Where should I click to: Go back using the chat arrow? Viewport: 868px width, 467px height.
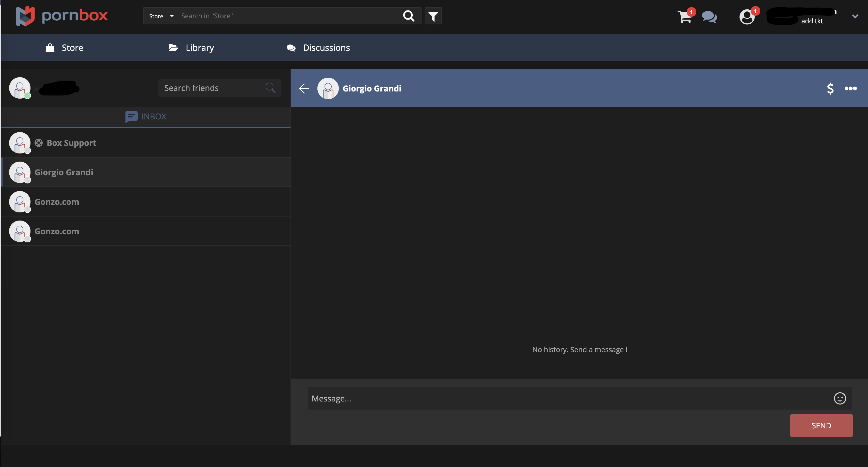point(304,88)
